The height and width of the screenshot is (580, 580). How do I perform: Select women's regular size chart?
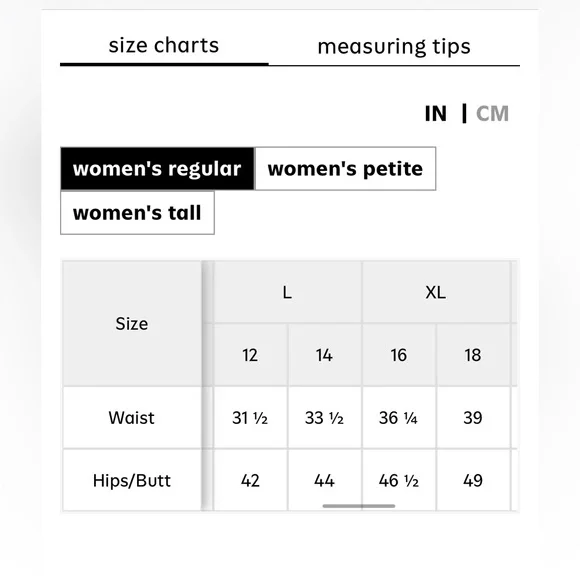157,169
